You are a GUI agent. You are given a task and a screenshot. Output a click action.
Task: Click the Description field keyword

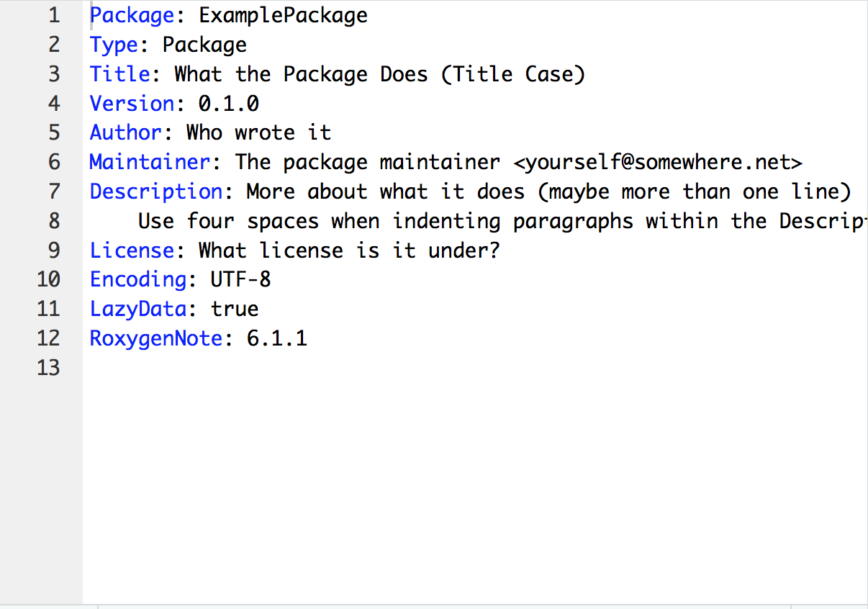(x=156, y=191)
